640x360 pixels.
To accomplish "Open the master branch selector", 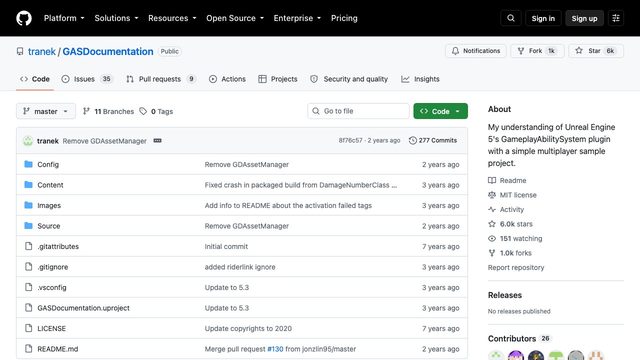I will click(46, 111).
